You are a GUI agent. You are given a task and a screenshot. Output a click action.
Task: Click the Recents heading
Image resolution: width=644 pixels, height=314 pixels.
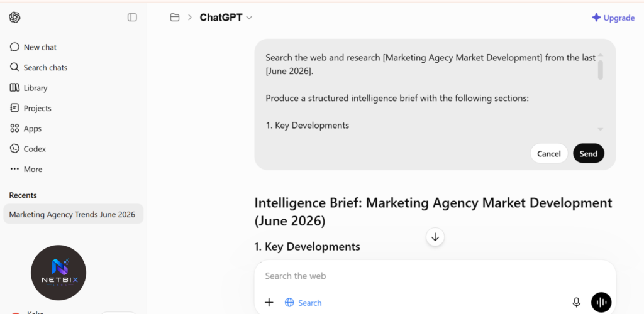pos(23,195)
